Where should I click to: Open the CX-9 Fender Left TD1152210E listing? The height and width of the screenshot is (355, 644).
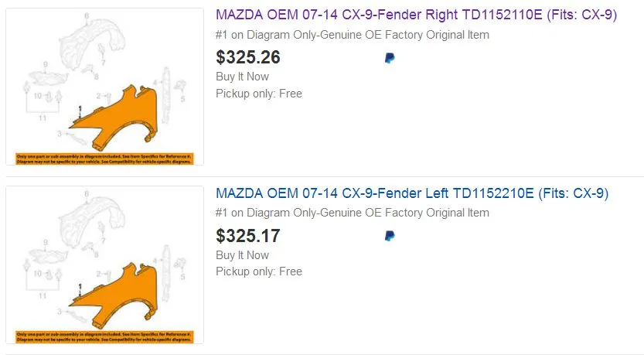pyautogui.click(x=412, y=193)
